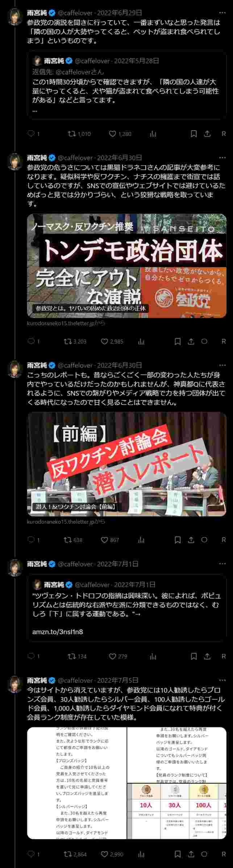Open the membership rank screenshot image
Image resolution: width=233 pixels, height=868 pixels.
[x=127, y=783]
